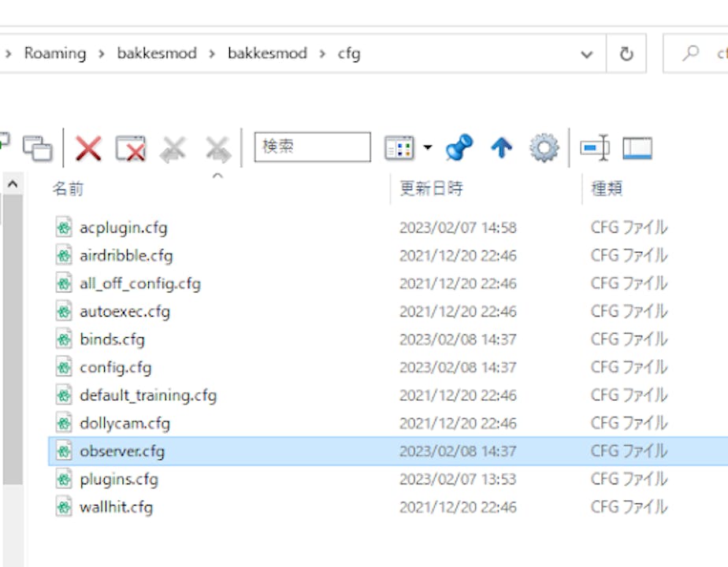Go up one folder with blue arrow

501,147
